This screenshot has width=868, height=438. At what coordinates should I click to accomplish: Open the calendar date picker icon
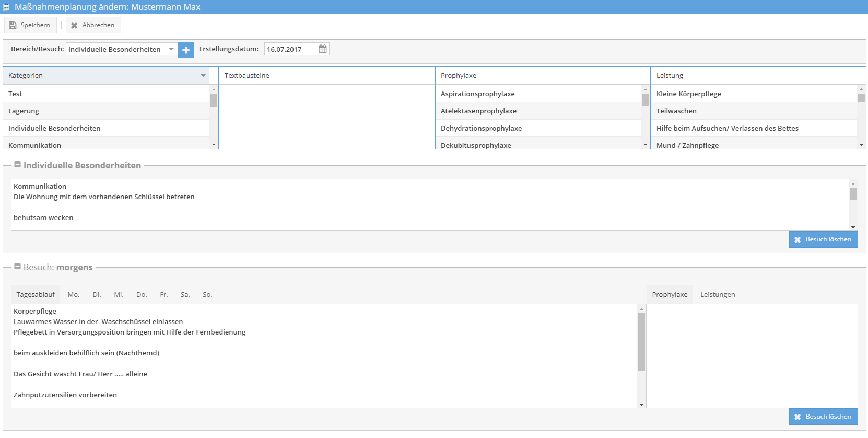[323, 49]
